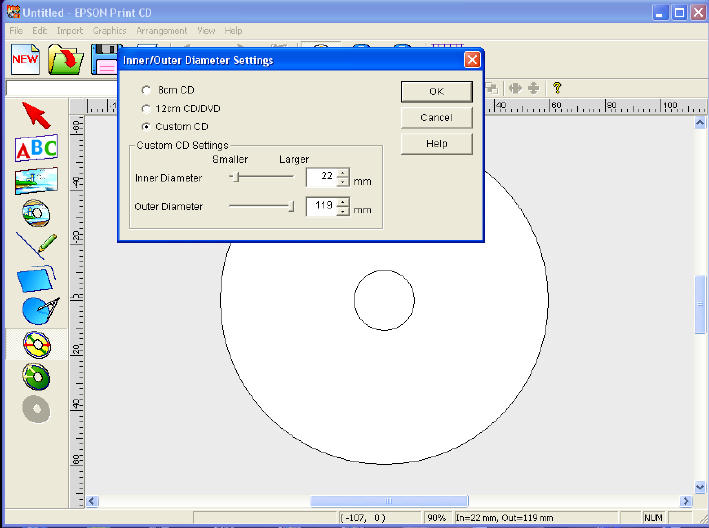Click the Cancel button in dialog
This screenshot has width=709, height=528.
[436, 118]
